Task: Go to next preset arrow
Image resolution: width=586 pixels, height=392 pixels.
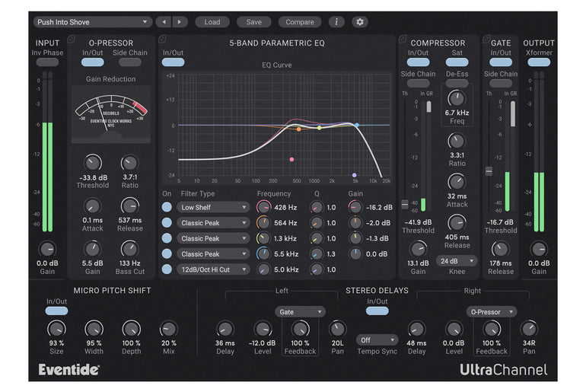Action: click(x=180, y=22)
